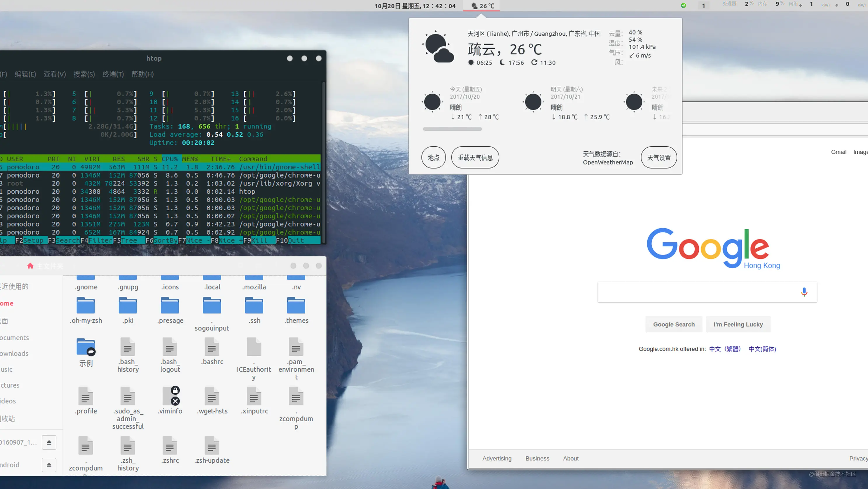Click the microphone voice search icon
The width and height of the screenshot is (868, 489).
(804, 292)
